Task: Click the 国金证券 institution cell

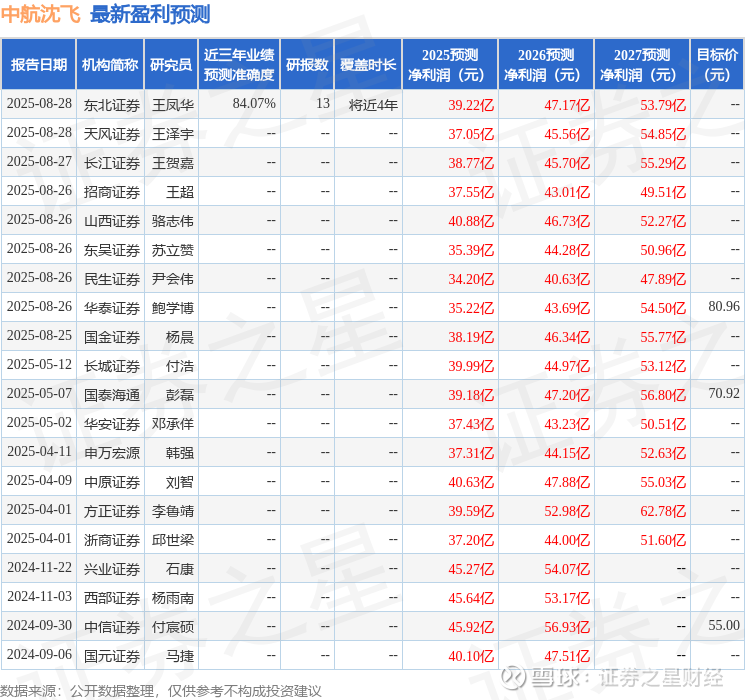Action: [x=112, y=337]
